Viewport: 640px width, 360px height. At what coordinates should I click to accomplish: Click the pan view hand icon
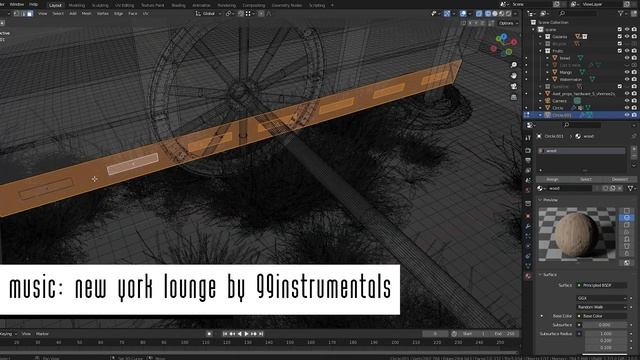tap(514, 76)
